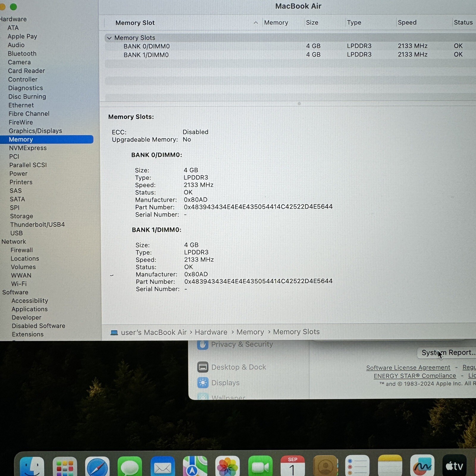Select the BANK 0/DIMM0 row

pyautogui.click(x=290, y=46)
